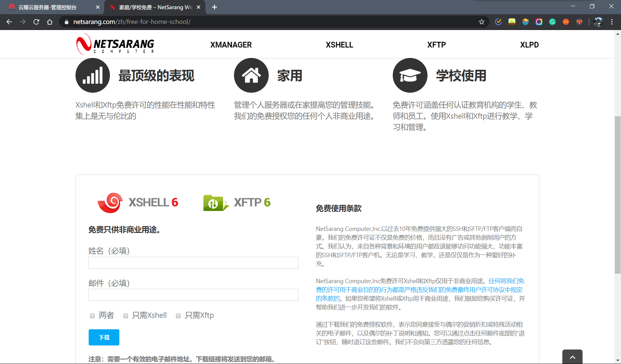Click the house icon for home use
621x364 pixels.
point(251,75)
